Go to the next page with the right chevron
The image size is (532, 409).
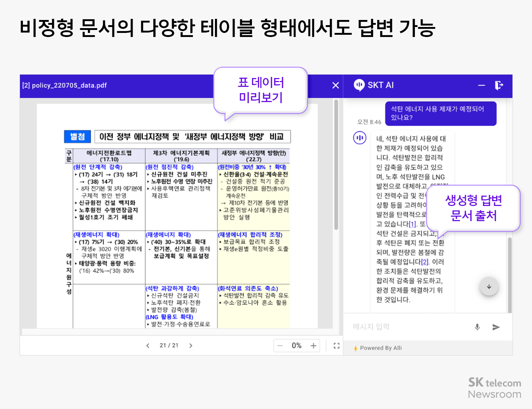tap(191, 345)
